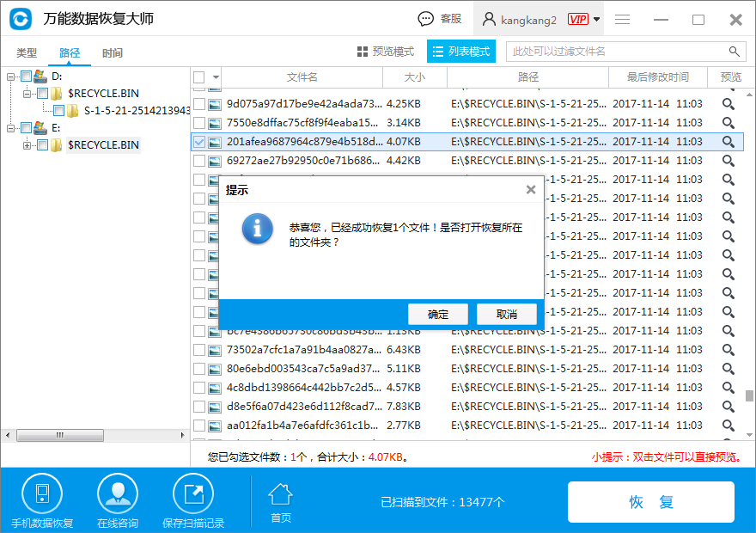Image resolution: width=756 pixels, height=533 pixels.
Task: Open the kangkang2 account dropdown arrow
Action: tap(597, 19)
